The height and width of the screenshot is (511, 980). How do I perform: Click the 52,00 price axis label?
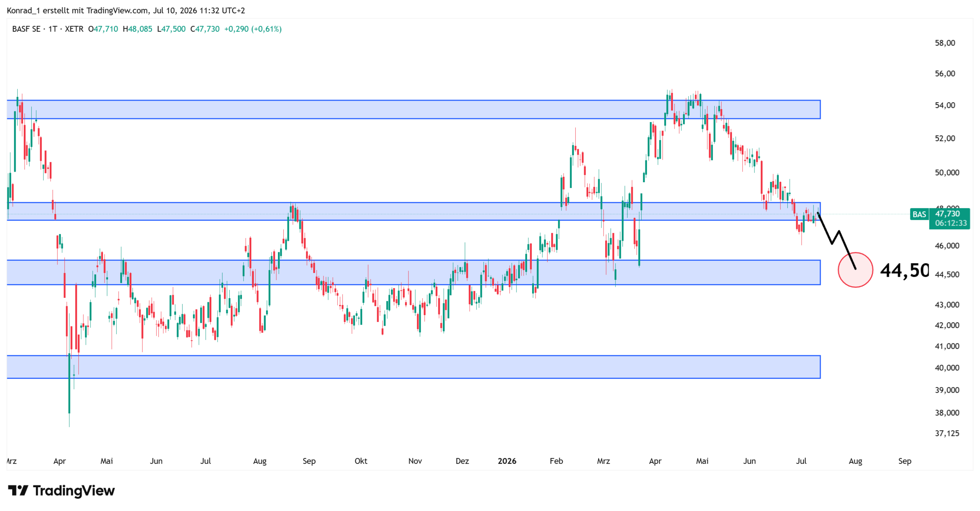pos(945,138)
